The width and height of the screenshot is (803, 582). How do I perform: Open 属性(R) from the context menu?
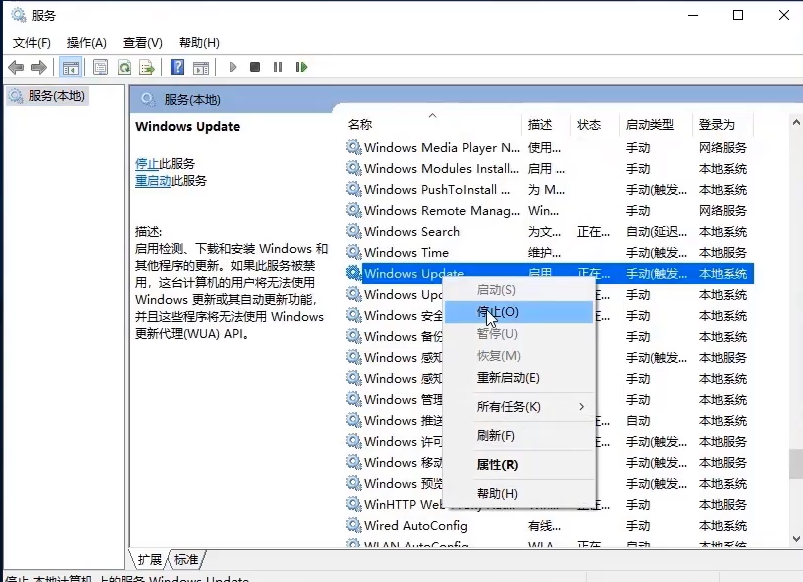click(497, 465)
